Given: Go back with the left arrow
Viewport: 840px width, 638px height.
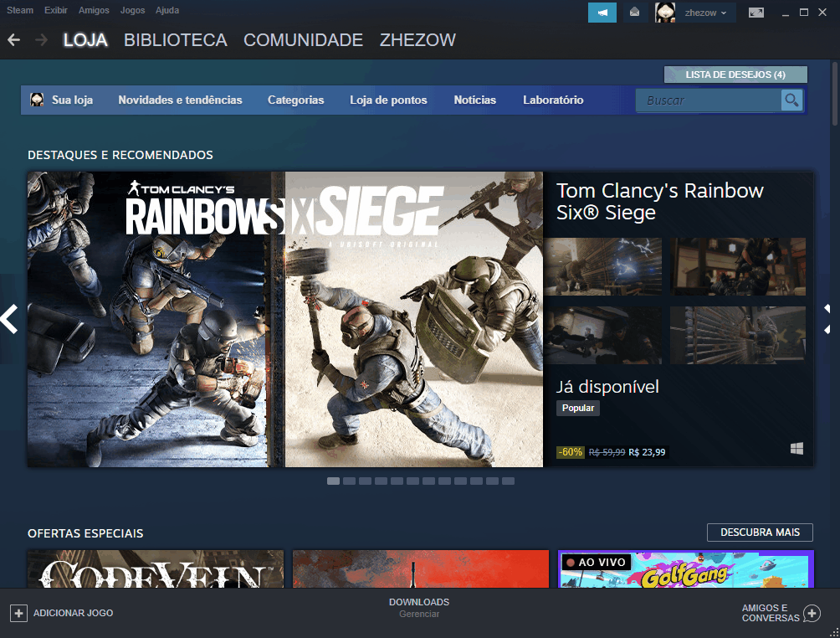Looking at the screenshot, I should [13, 40].
